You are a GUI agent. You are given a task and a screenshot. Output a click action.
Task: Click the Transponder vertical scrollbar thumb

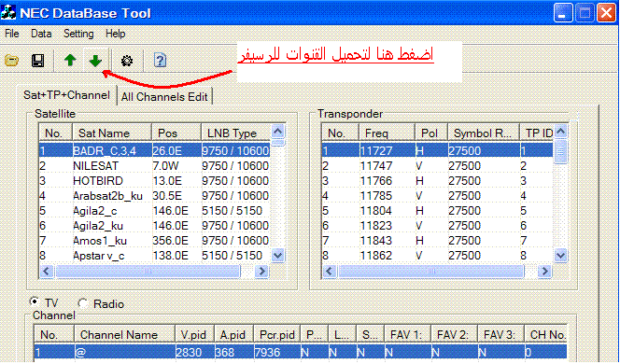(x=560, y=151)
